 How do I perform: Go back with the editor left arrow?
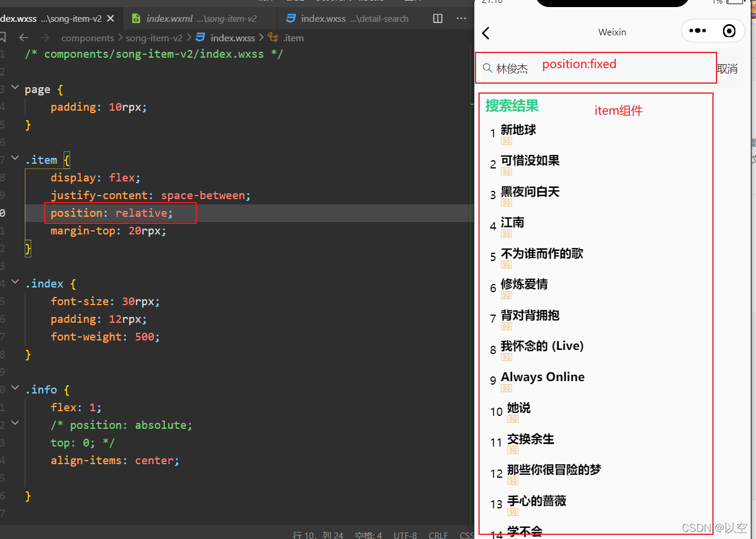point(24,38)
